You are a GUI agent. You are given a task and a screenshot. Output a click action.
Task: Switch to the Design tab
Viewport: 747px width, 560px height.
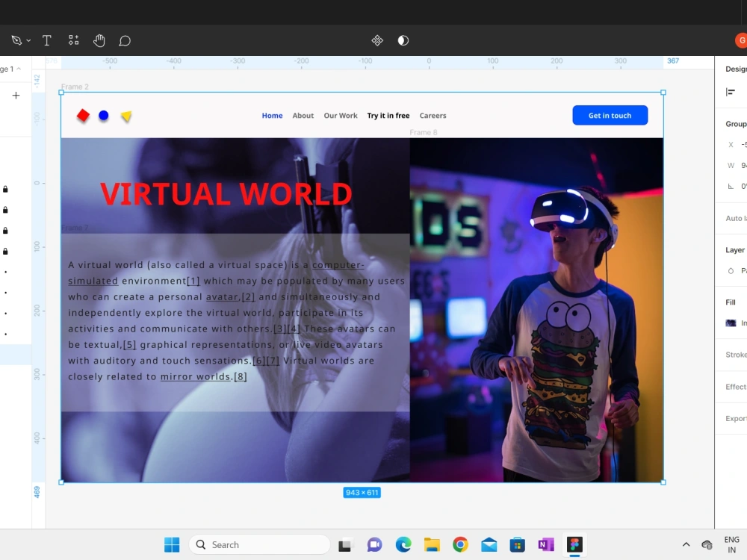point(735,69)
